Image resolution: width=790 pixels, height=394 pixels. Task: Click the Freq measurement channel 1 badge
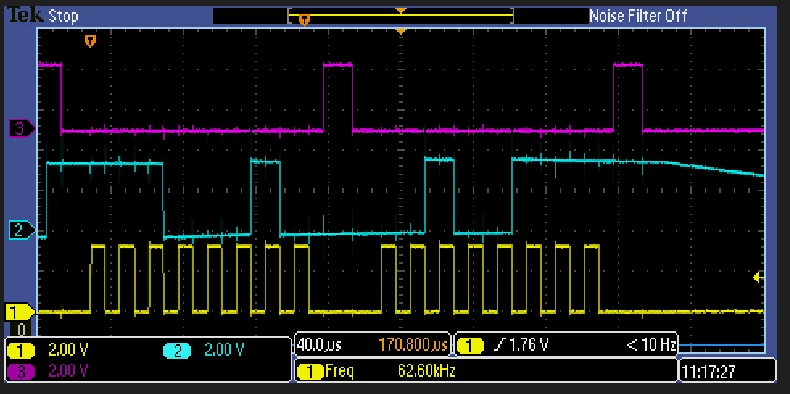[x=310, y=372]
